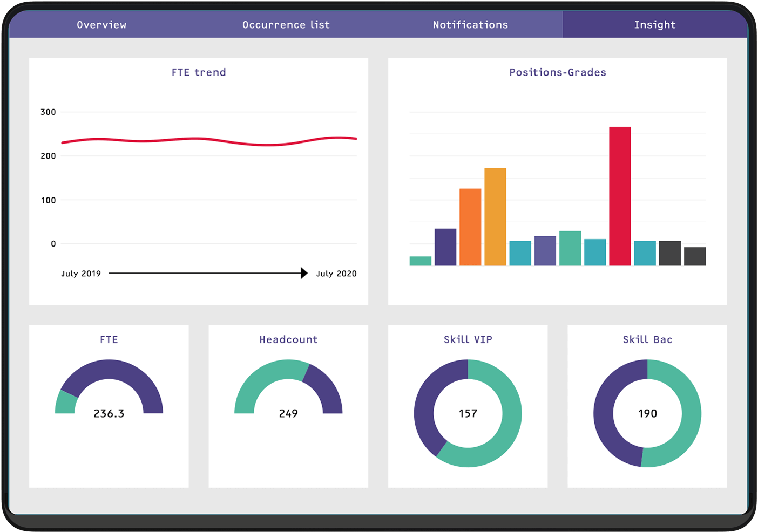Click the tall red bar in Positions-Grades
The height and width of the screenshot is (532, 758).
620,196
